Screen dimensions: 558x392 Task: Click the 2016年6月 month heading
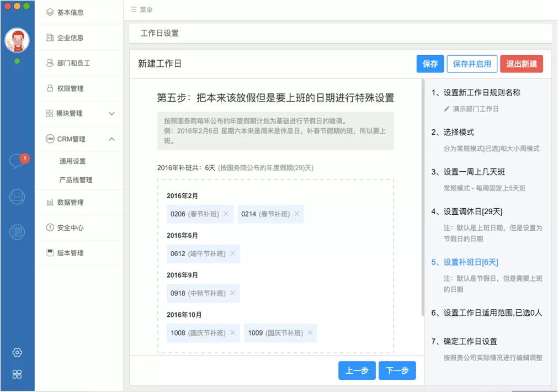(x=182, y=235)
